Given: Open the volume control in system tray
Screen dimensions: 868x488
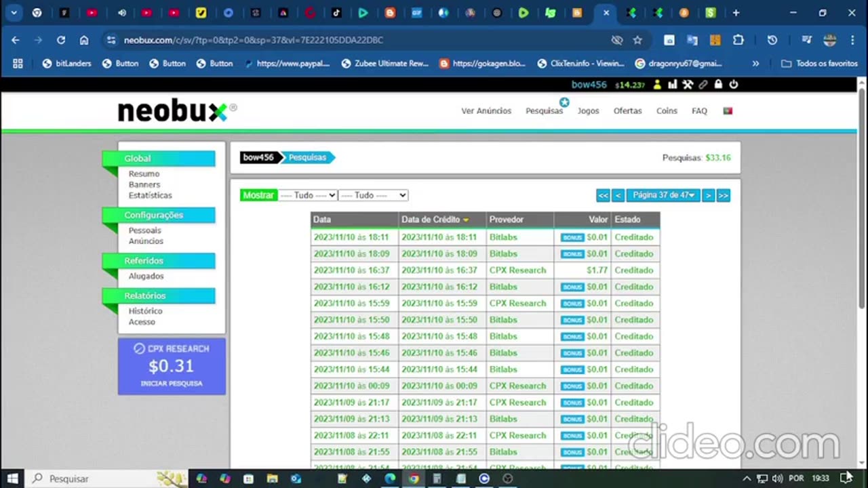Looking at the screenshot, I should (x=777, y=479).
